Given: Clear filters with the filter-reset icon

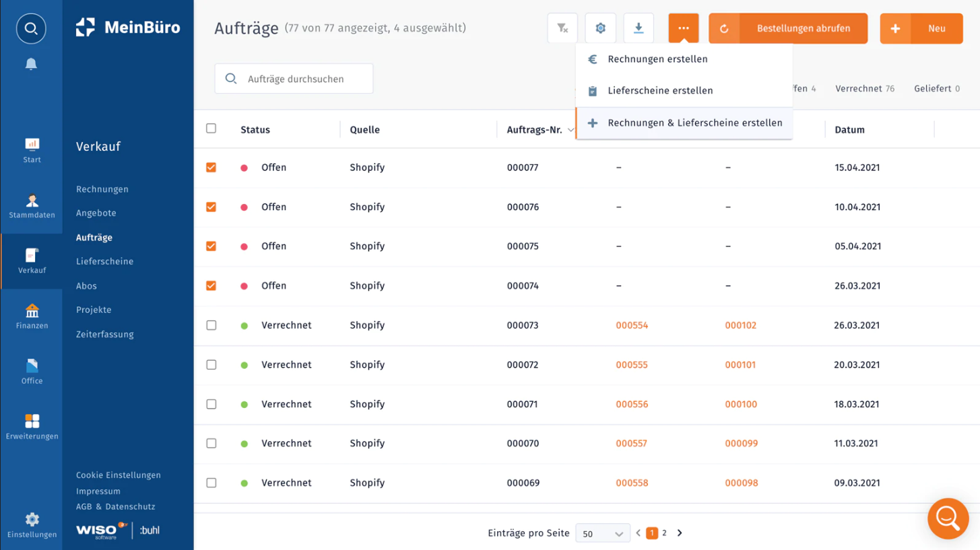Looking at the screenshot, I should (x=562, y=28).
